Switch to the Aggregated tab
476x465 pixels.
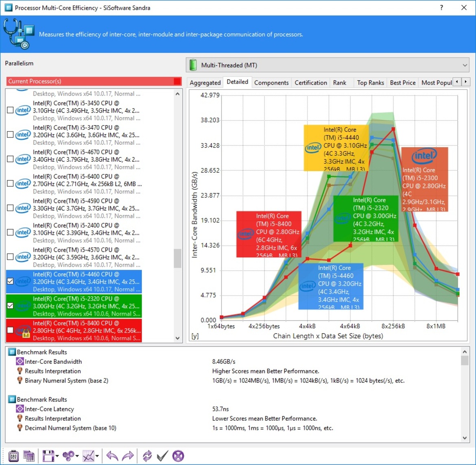coord(205,83)
